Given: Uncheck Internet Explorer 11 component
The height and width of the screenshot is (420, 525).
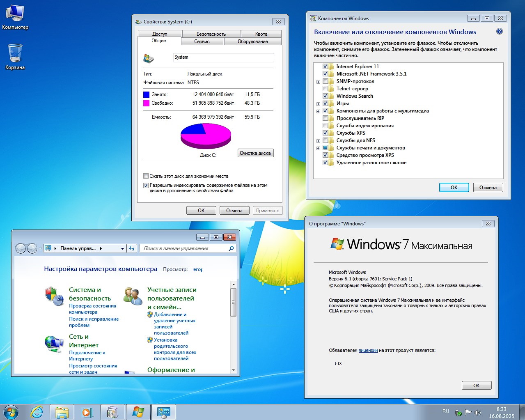Looking at the screenshot, I should [x=325, y=67].
